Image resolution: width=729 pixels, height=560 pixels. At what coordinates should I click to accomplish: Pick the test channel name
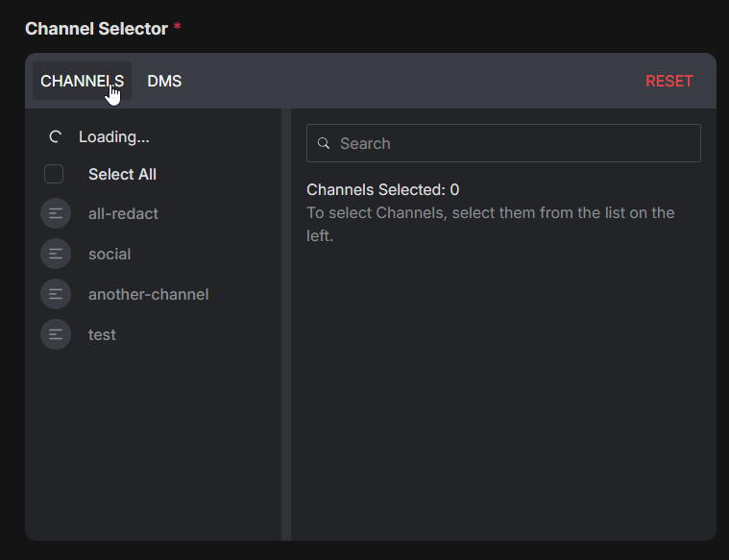(102, 334)
